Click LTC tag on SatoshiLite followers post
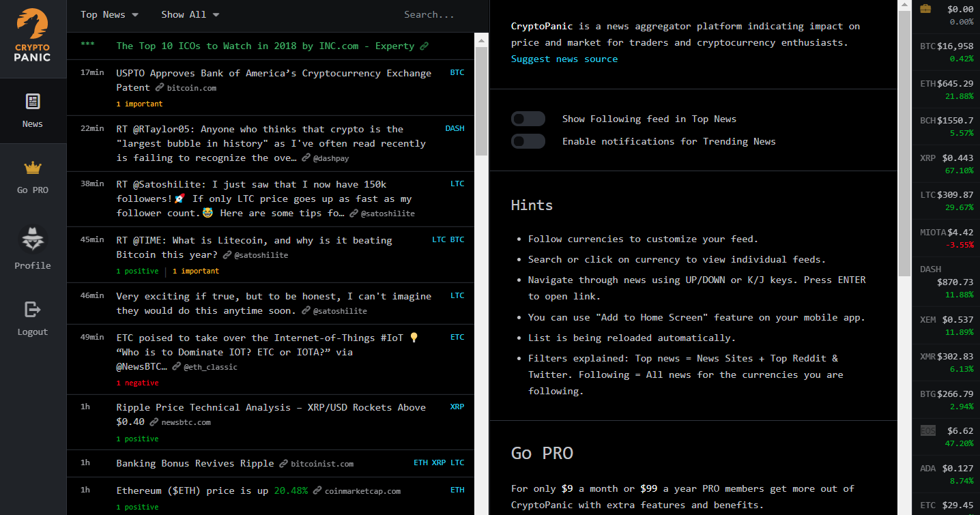The width and height of the screenshot is (980, 515). (457, 183)
